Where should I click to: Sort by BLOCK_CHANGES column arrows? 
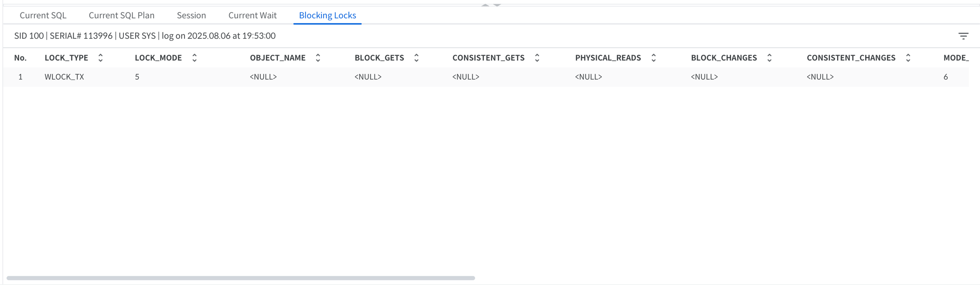[x=769, y=58]
